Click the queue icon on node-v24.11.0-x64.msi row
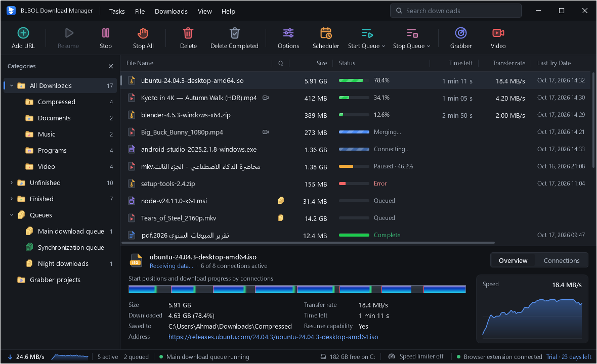This screenshot has height=364, width=597. (x=281, y=200)
